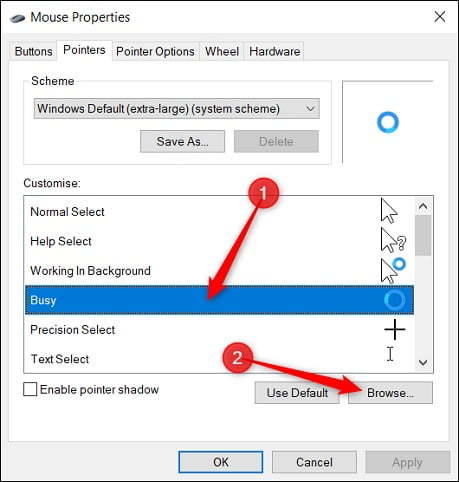459x482 pixels.
Task: Click the Normal Select arrow cursor icon
Action: [389, 211]
